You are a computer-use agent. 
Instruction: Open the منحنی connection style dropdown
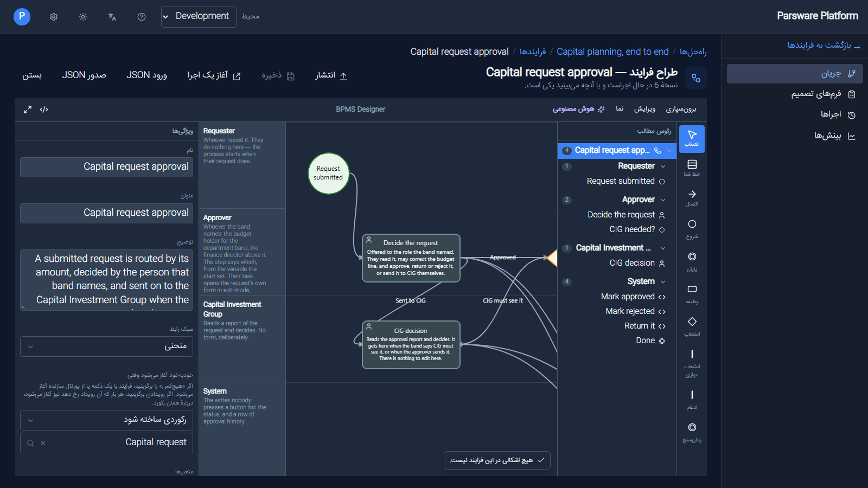tap(106, 346)
